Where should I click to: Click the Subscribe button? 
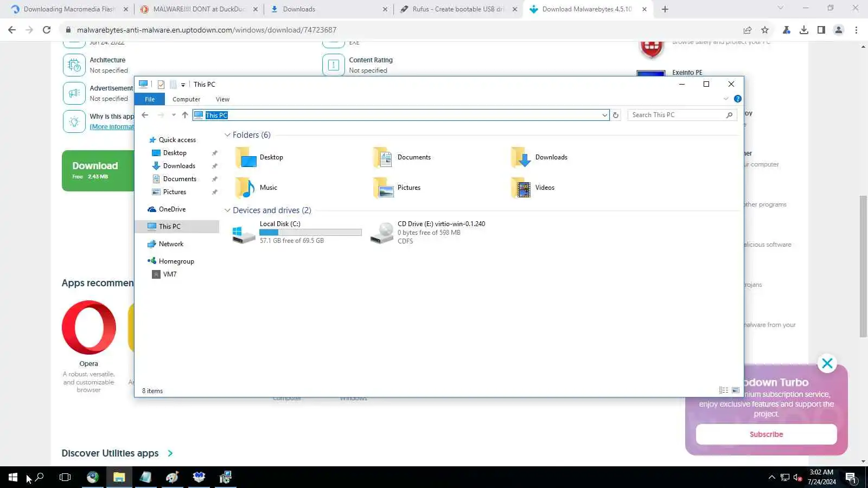pyautogui.click(x=766, y=434)
